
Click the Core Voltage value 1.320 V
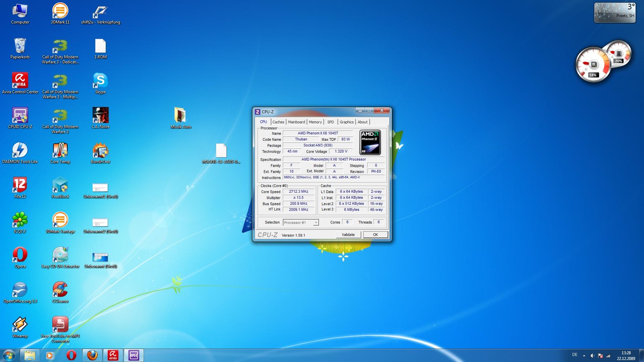pos(341,152)
